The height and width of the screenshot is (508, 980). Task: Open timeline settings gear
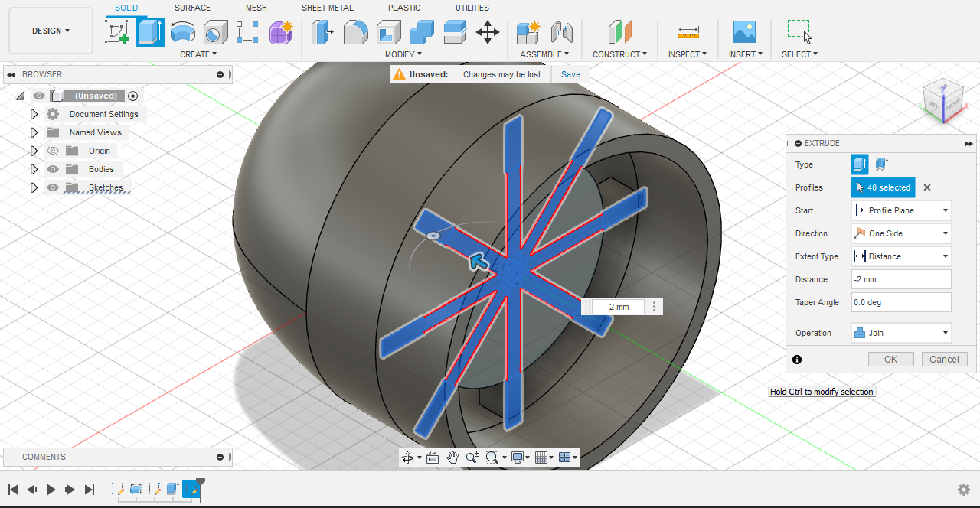pyautogui.click(x=964, y=490)
